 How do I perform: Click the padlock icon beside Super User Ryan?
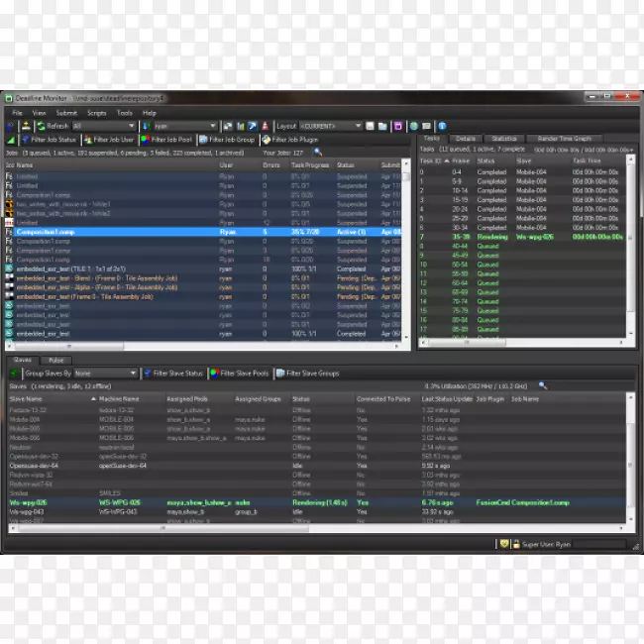516,544
